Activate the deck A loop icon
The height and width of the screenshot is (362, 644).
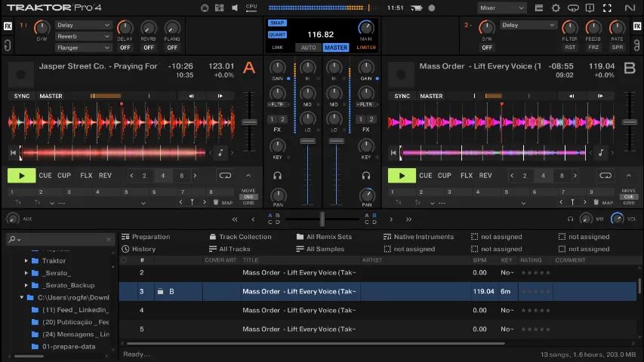[x=225, y=176]
